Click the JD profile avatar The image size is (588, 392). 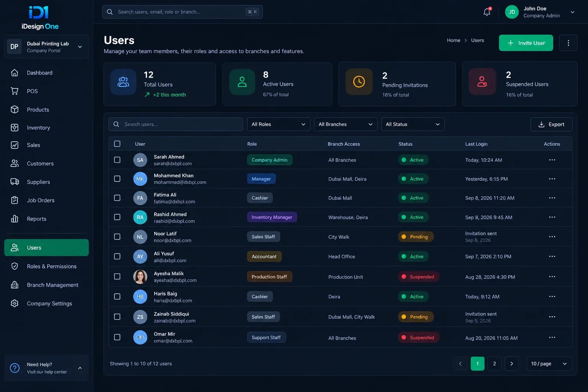[x=512, y=12]
